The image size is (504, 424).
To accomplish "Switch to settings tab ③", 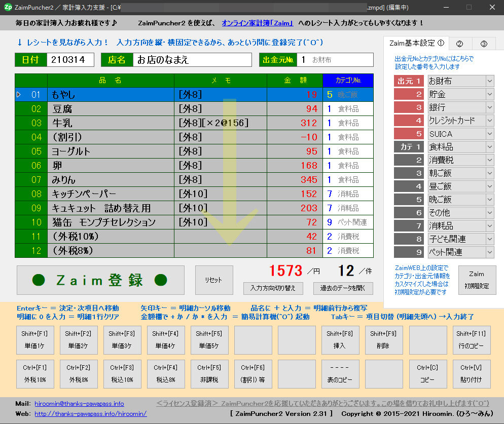I will tap(484, 44).
